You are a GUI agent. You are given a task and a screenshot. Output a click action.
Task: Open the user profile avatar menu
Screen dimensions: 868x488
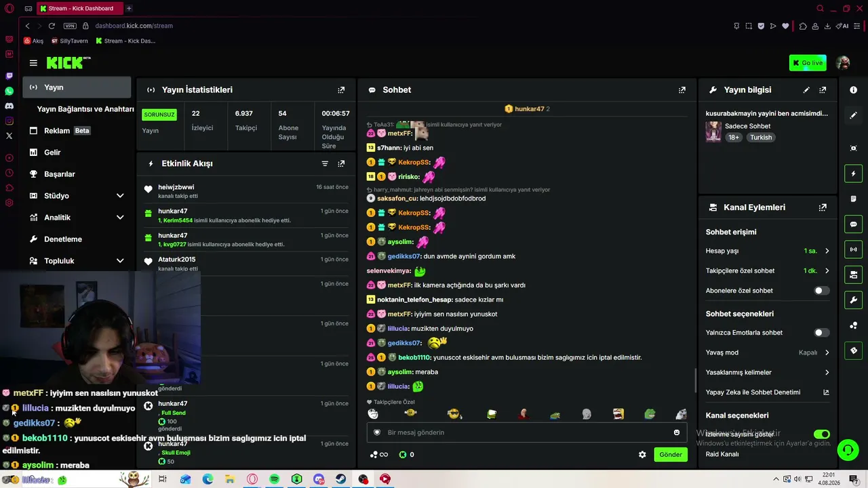[x=843, y=63]
